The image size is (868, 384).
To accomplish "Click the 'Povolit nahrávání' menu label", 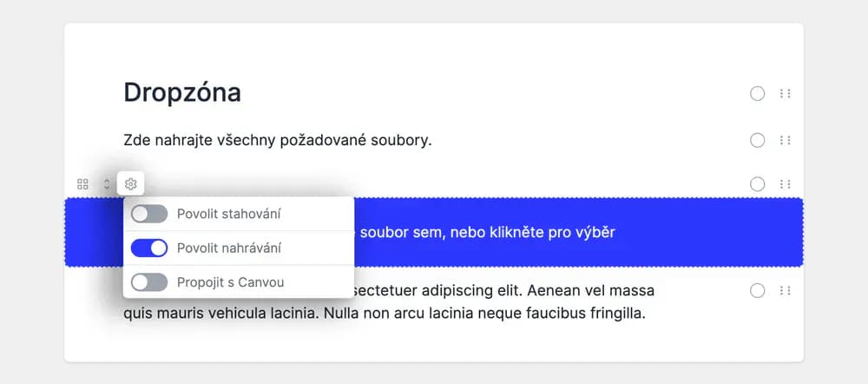I will (x=229, y=248).
